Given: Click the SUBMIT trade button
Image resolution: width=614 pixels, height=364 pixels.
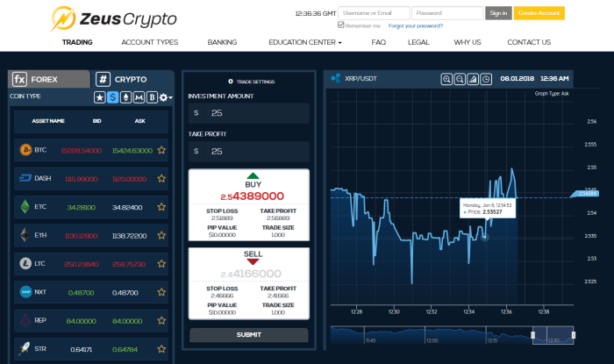Looking at the screenshot, I should coord(248,335).
